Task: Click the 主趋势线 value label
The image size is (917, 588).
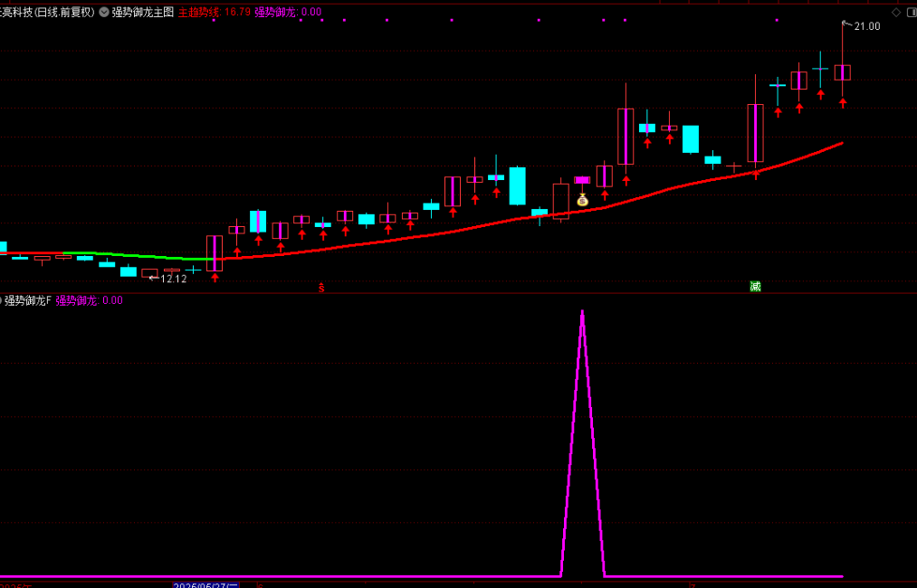Action: 214,13
